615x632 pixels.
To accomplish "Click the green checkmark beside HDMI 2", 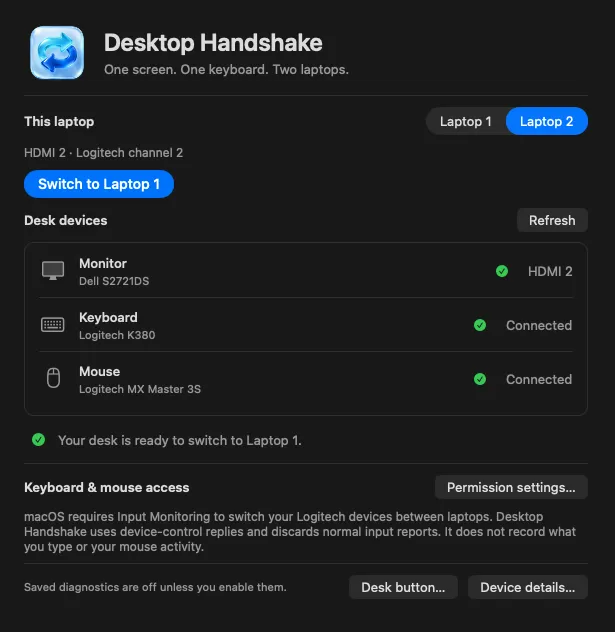I will (x=502, y=271).
